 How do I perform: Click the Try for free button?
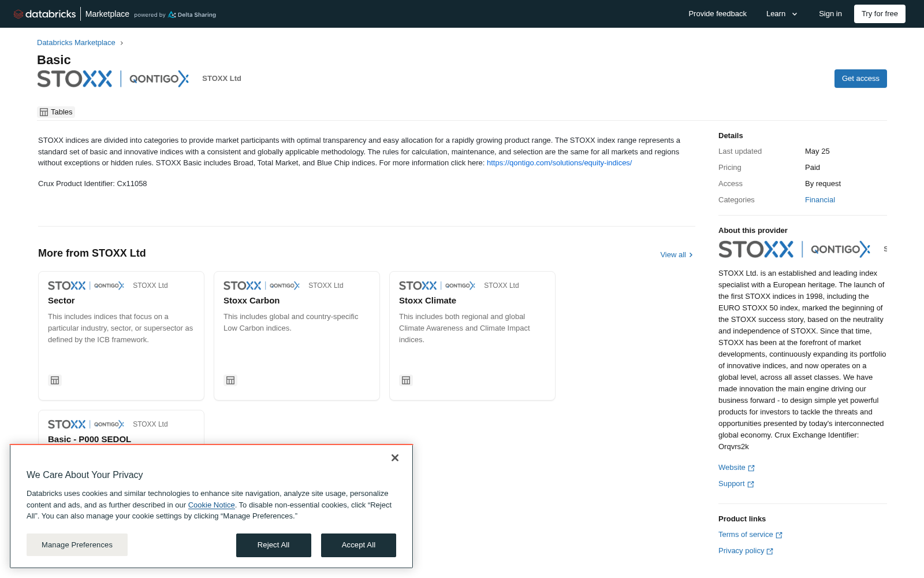point(880,14)
